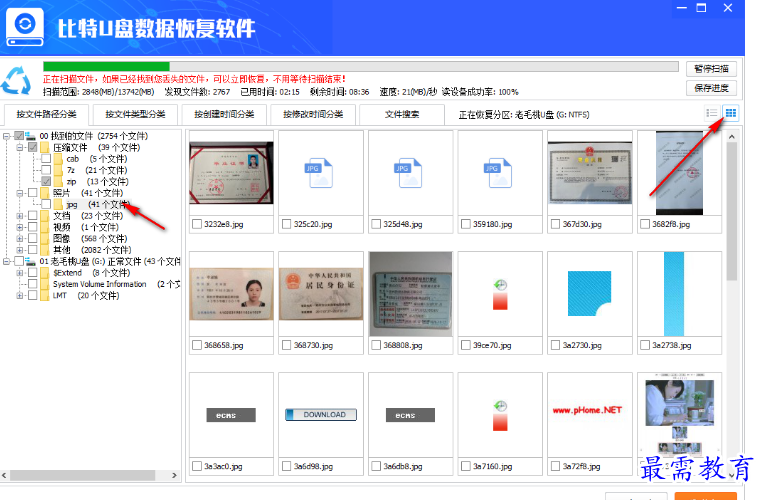Click the 7z folder icon
This screenshot has width=762, height=500.
pos(58,170)
